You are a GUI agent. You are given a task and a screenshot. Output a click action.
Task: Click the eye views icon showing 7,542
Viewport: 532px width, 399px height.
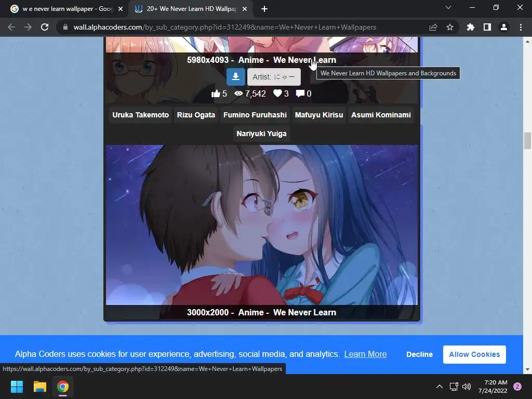[x=238, y=94]
